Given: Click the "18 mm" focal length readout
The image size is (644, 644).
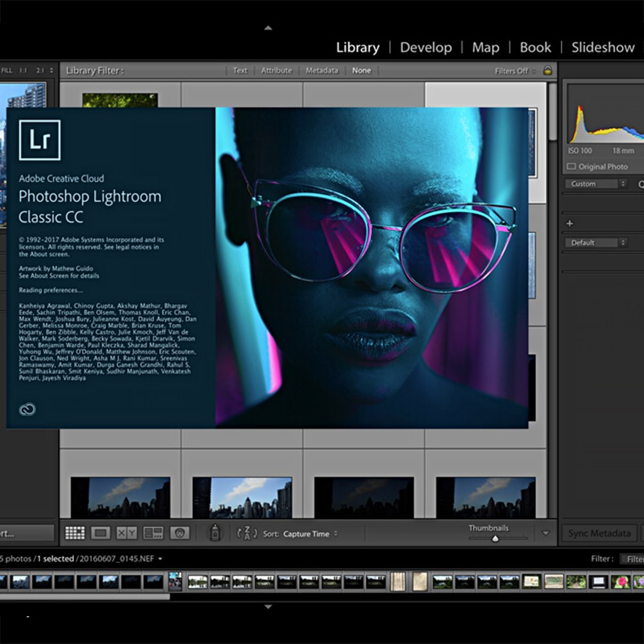Looking at the screenshot, I should (x=623, y=151).
